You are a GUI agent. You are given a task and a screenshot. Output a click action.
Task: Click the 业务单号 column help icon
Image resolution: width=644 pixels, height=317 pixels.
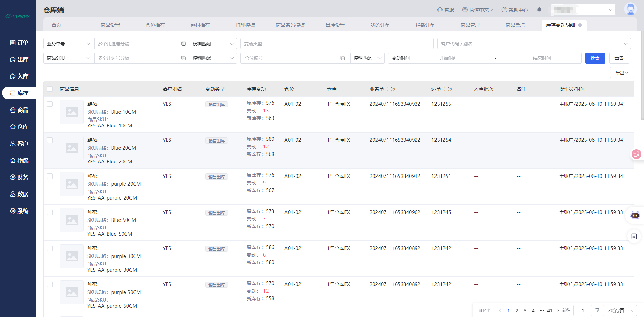(x=393, y=89)
